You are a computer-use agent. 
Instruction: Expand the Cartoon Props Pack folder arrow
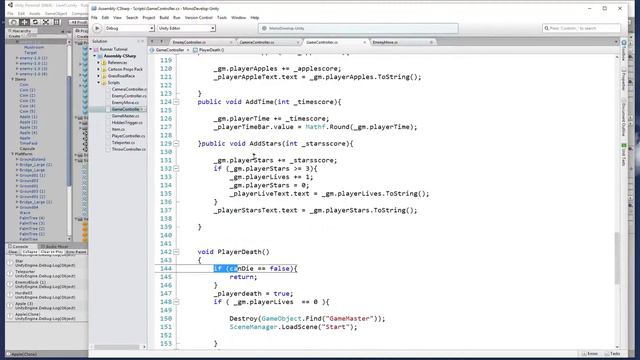(x=98, y=69)
